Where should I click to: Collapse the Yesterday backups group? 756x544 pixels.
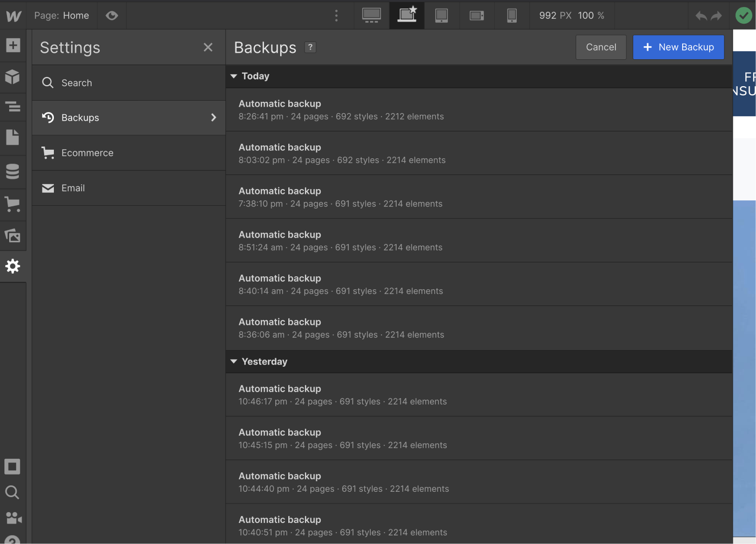point(234,361)
